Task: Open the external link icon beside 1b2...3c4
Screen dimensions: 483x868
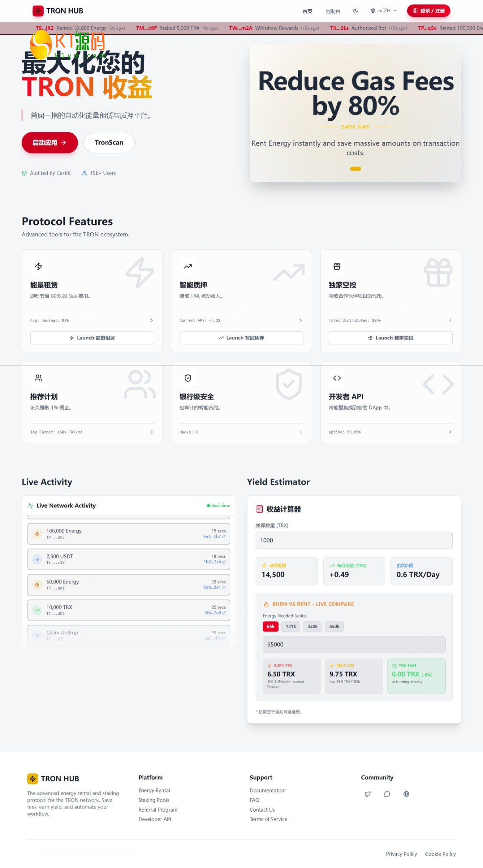Action: tap(224, 562)
